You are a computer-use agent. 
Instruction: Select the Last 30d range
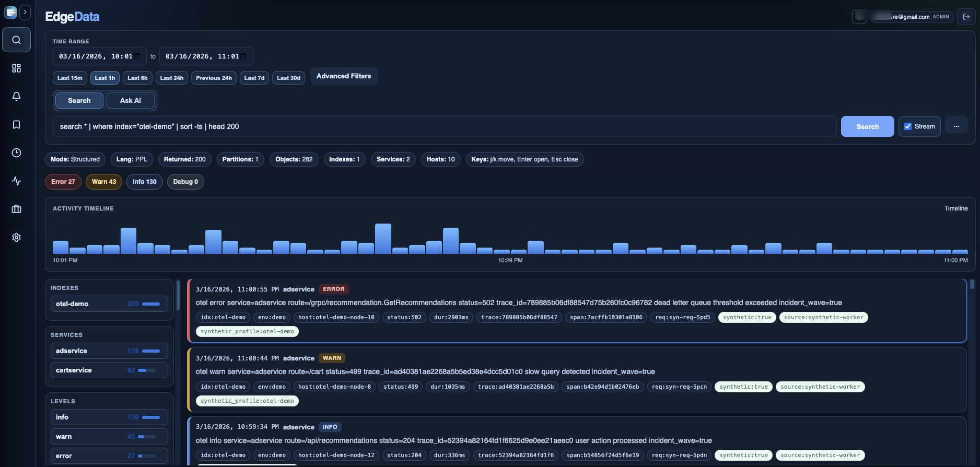point(289,78)
